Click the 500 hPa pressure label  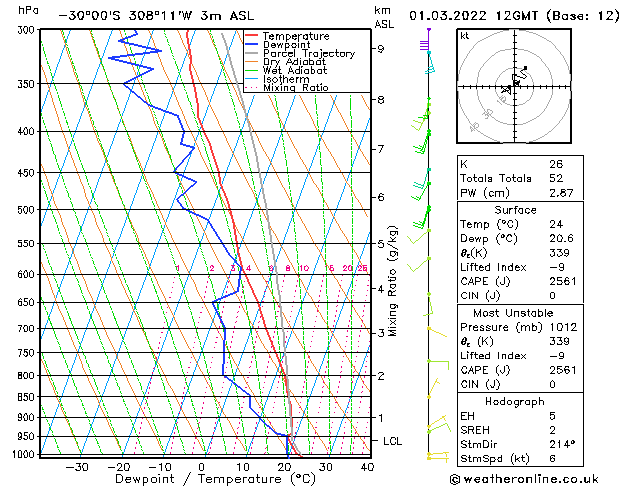coord(28,210)
